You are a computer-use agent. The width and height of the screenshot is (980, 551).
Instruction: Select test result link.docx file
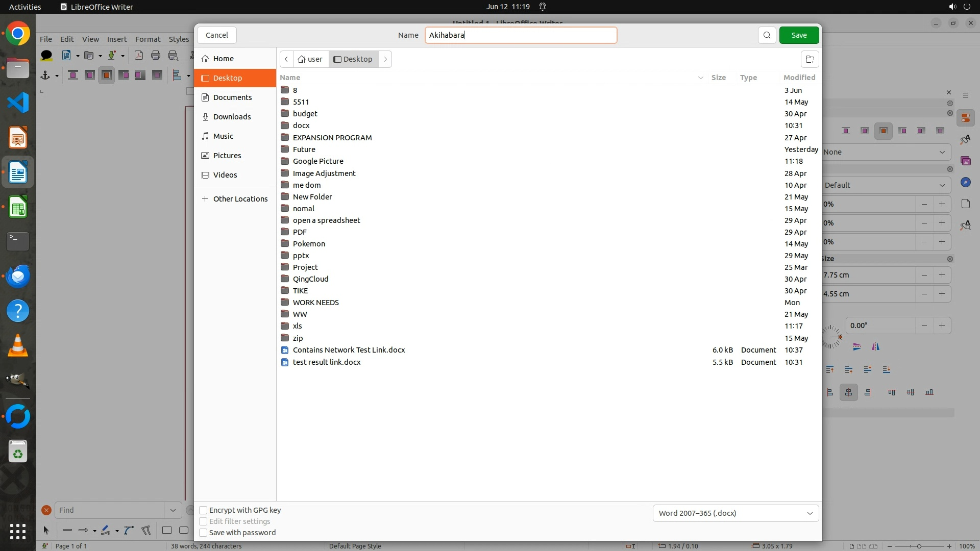[327, 362]
